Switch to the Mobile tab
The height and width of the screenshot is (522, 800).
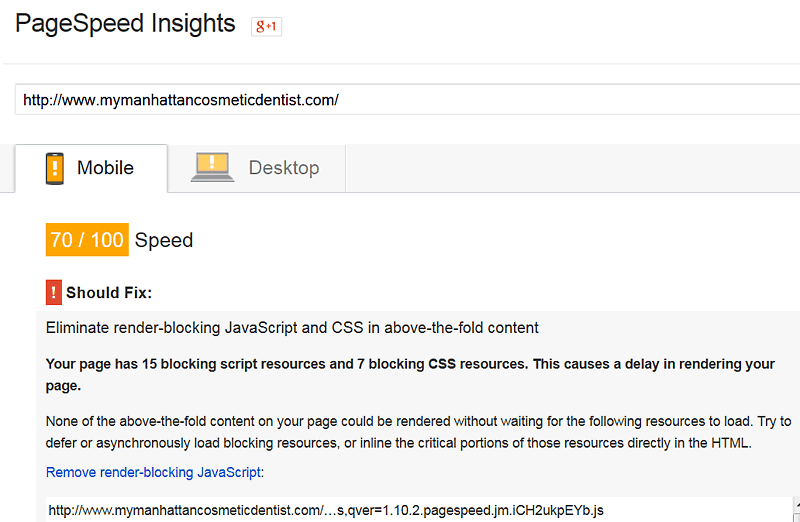pyautogui.click(x=91, y=168)
